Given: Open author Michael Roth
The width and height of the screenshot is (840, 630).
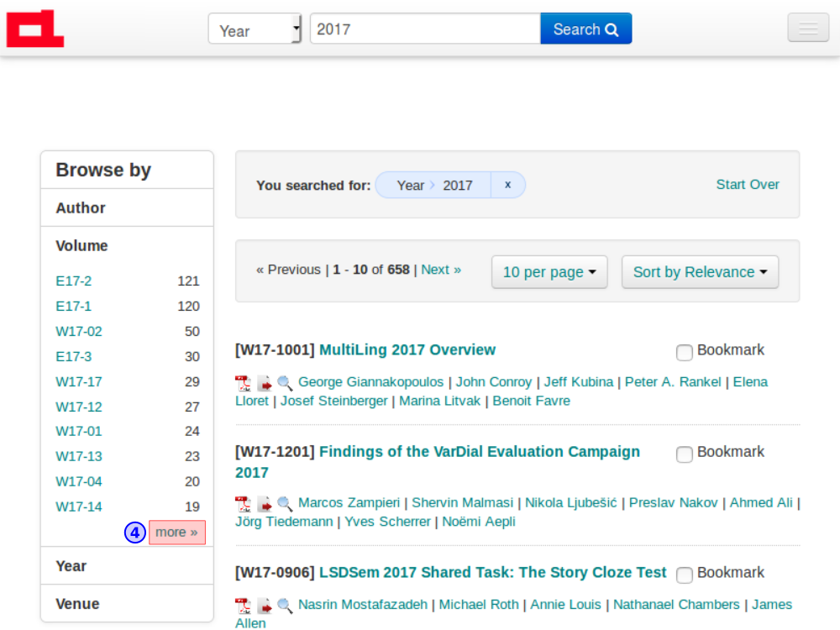Looking at the screenshot, I should [x=479, y=604].
